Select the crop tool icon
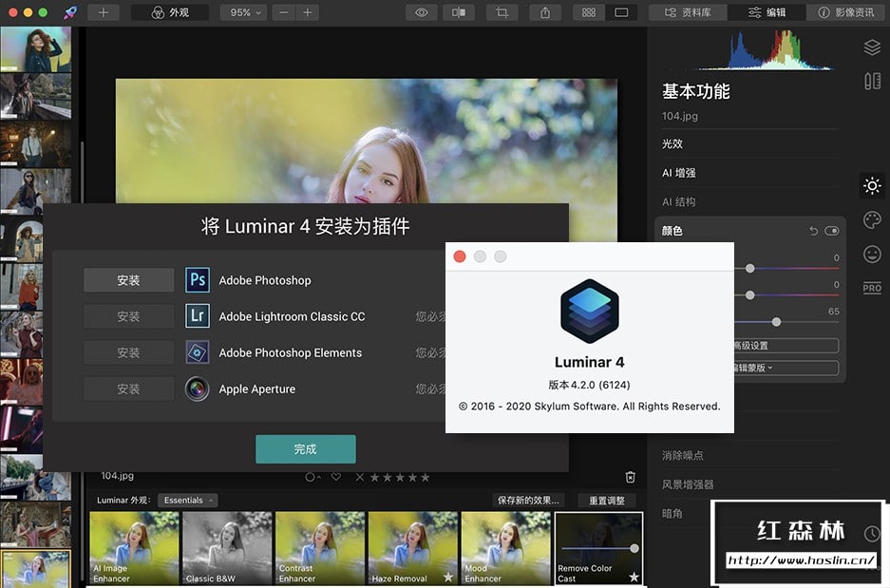The width and height of the screenshot is (890, 588). (502, 12)
